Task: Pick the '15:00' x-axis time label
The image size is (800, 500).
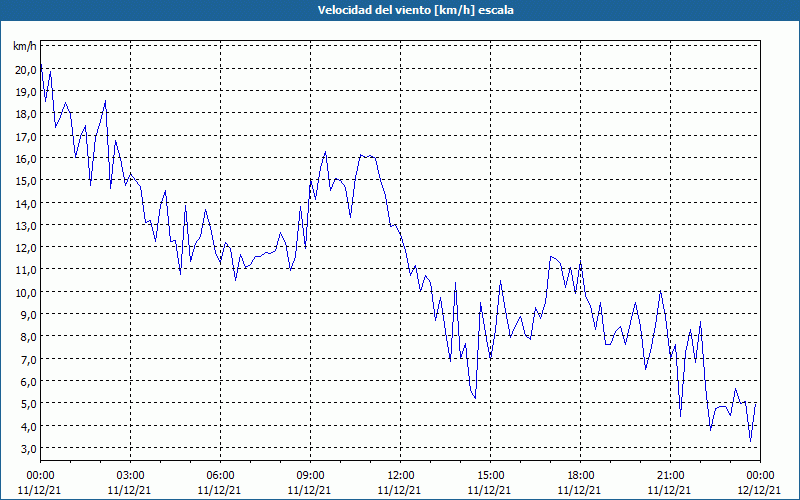Action: point(490,476)
